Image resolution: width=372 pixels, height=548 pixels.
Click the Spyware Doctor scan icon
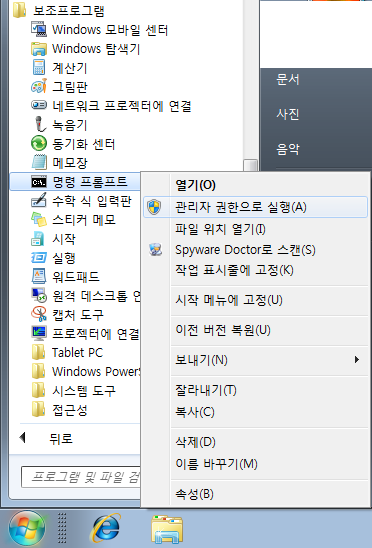[155, 250]
